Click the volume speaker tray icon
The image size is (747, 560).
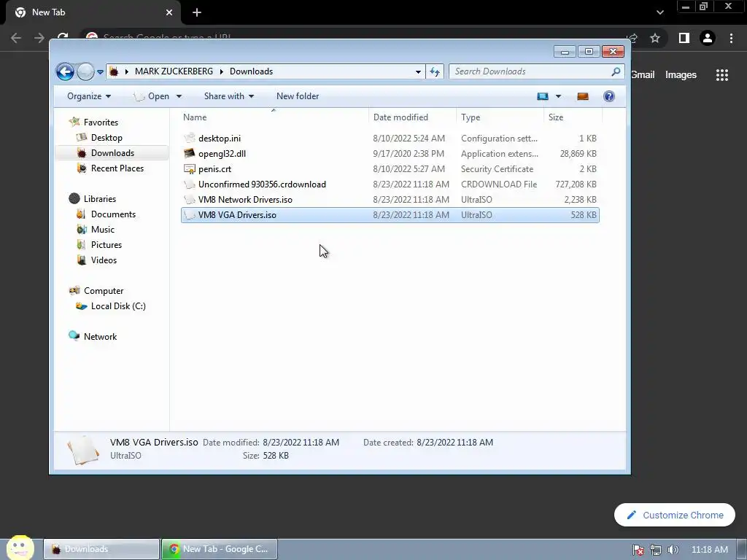[673, 550]
